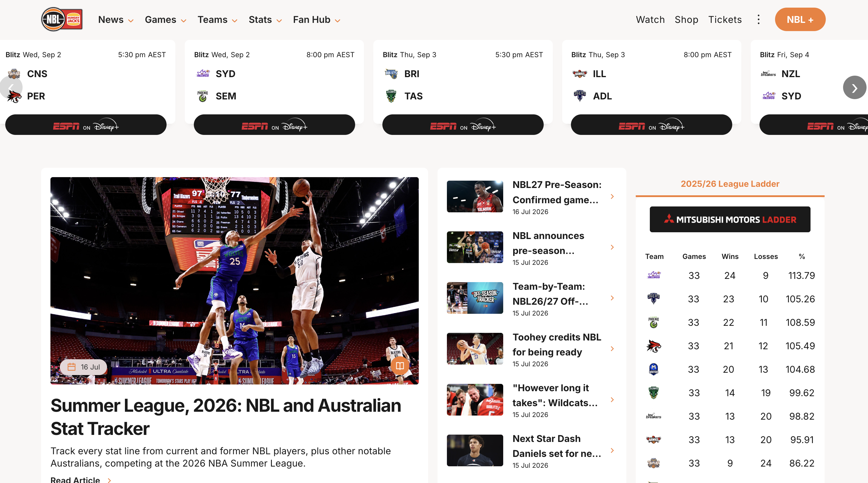This screenshot has height=483, width=868.
Task: Click the NZ Breakers logo in NZL fixture
Action: pos(768,74)
